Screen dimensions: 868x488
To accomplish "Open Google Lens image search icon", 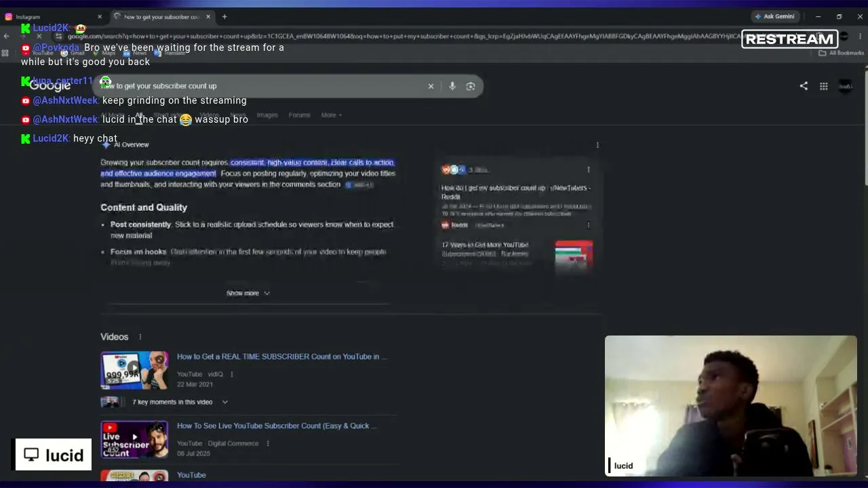I will 471,86.
